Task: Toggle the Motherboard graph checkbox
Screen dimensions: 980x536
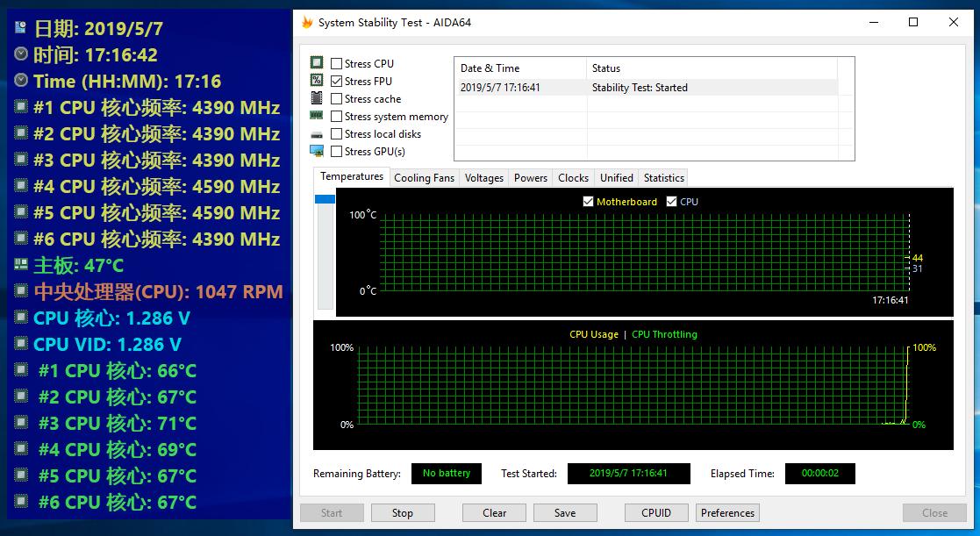Action: (x=588, y=201)
